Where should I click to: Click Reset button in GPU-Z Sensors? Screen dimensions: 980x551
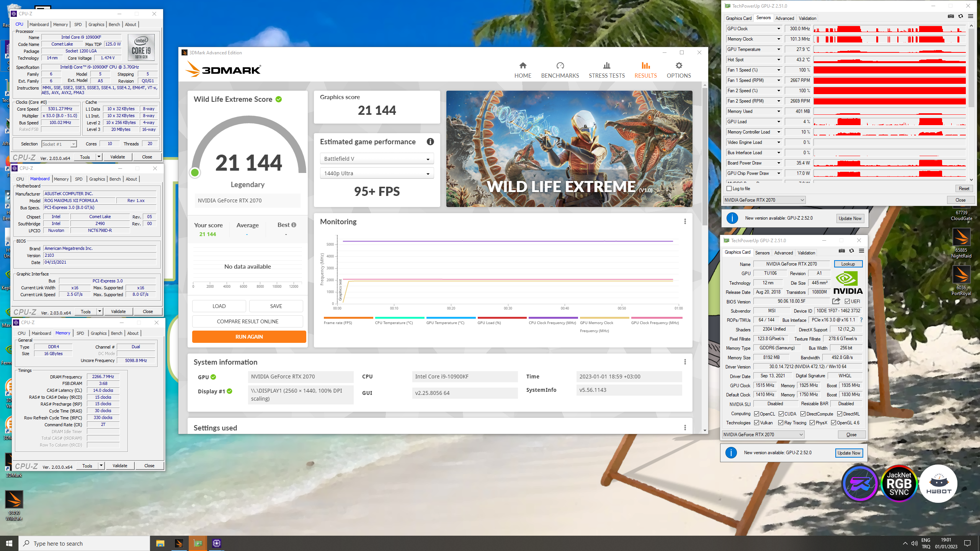(x=964, y=189)
